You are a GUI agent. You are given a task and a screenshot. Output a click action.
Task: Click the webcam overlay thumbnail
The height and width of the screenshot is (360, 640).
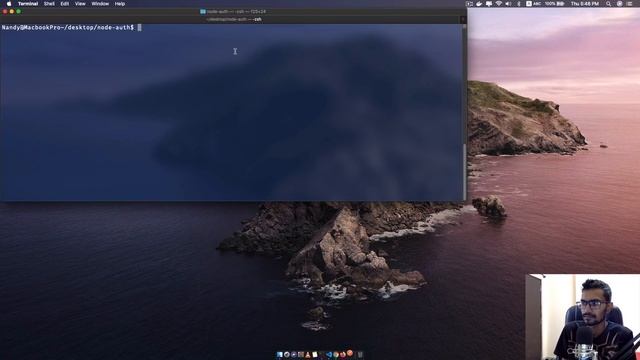point(582,317)
